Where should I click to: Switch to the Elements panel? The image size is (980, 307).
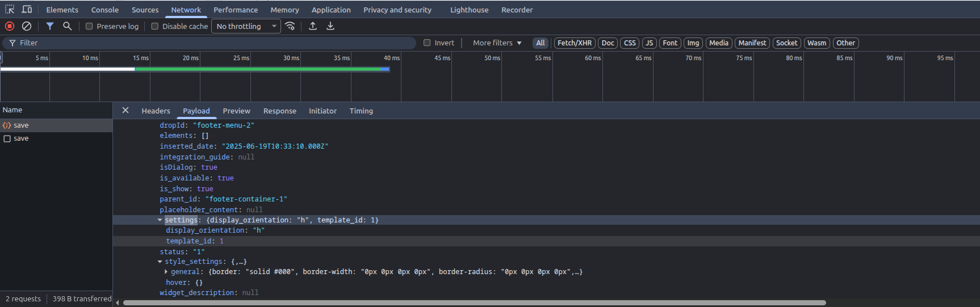tap(62, 10)
